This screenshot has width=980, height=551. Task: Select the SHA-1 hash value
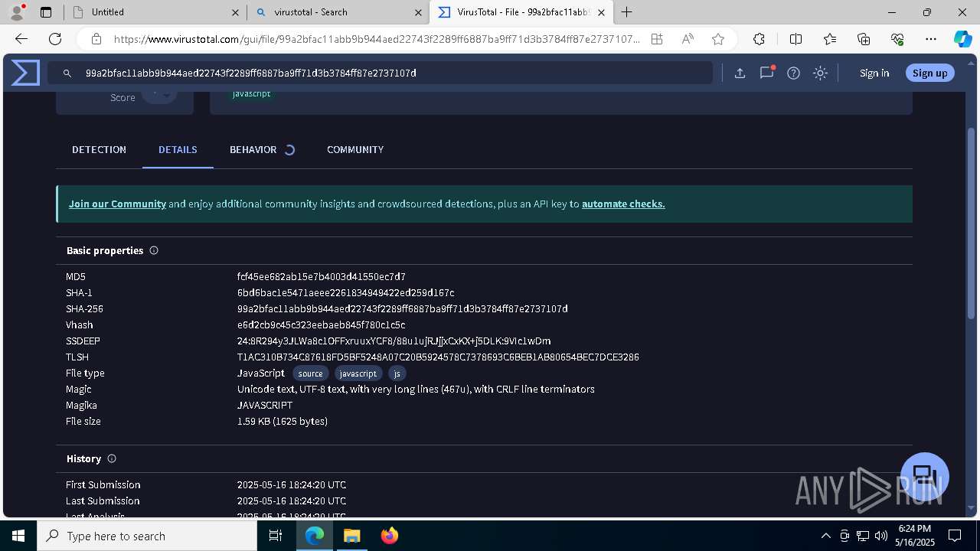coord(346,293)
